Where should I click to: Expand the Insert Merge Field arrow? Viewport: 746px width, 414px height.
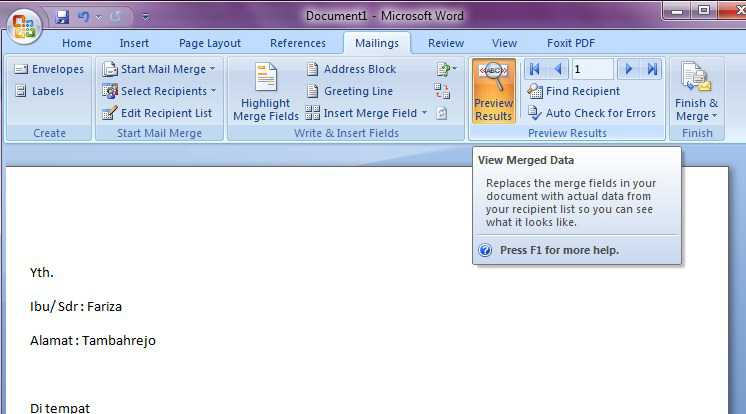pos(424,113)
